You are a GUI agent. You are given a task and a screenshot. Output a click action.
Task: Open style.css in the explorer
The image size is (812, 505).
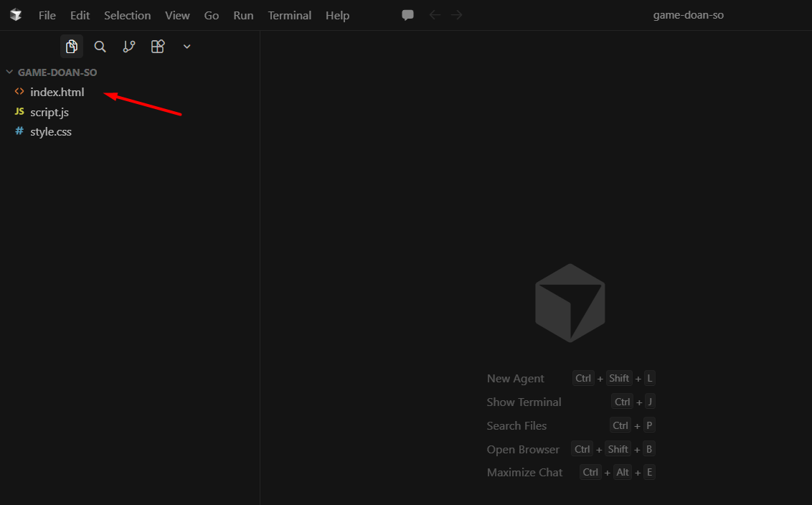click(x=51, y=131)
